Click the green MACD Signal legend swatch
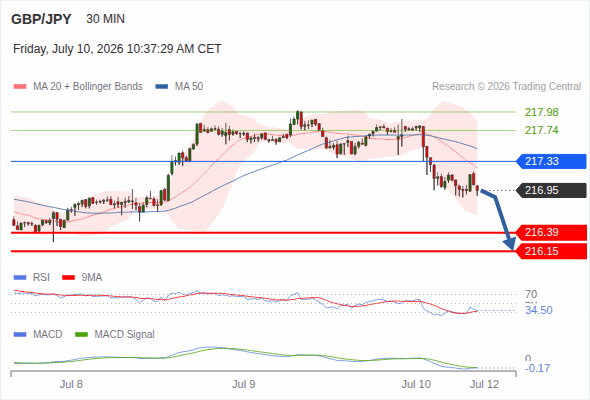Screen dimensions: 590x400 coord(81,334)
